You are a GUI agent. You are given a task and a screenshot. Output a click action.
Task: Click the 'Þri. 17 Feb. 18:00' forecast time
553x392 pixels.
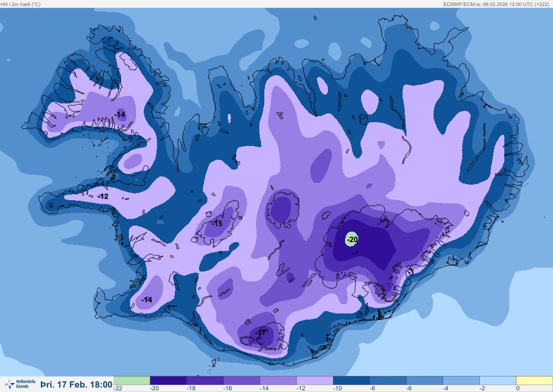(x=76, y=384)
